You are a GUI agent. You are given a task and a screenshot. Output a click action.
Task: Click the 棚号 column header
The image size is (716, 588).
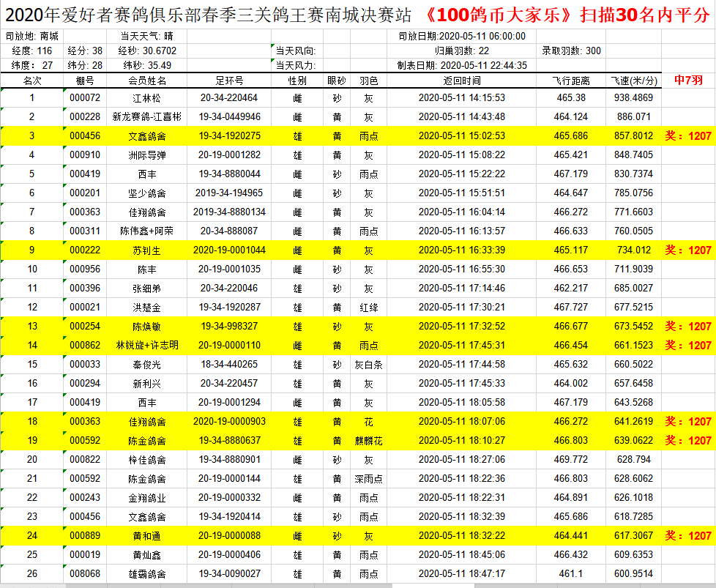click(85, 81)
